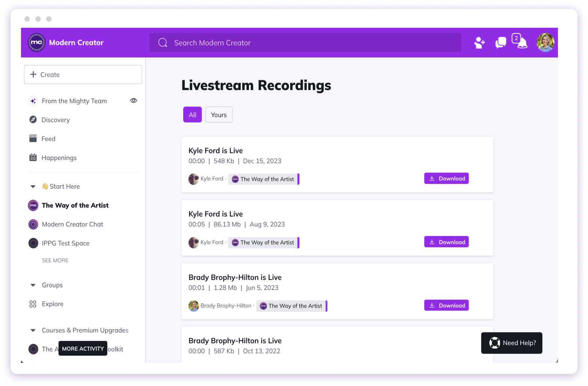Switch to the Yours tab
Screen dimensions: 588x386
click(219, 114)
